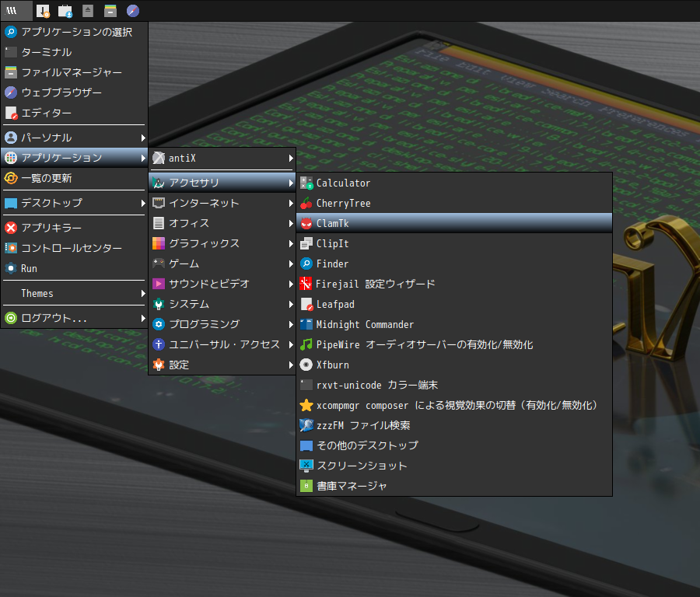Click the antiX menu button in taskbar
Viewport: 700px width, 597px height.
coord(16,10)
